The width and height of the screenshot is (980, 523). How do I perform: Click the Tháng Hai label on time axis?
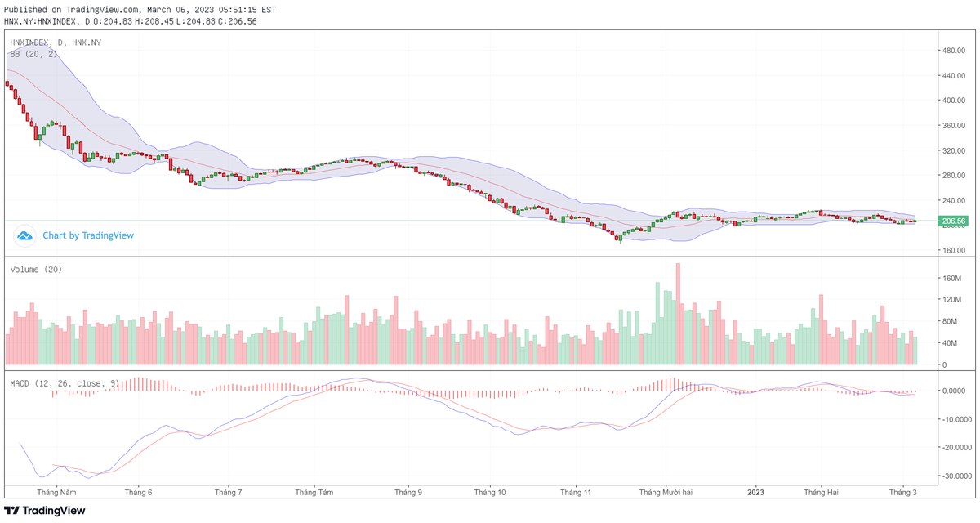point(821,493)
